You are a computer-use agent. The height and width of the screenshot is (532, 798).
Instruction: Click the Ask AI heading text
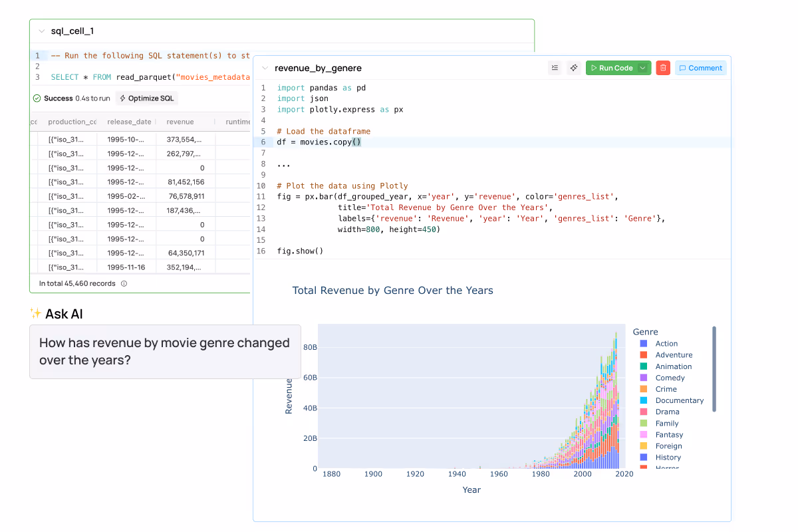64,313
